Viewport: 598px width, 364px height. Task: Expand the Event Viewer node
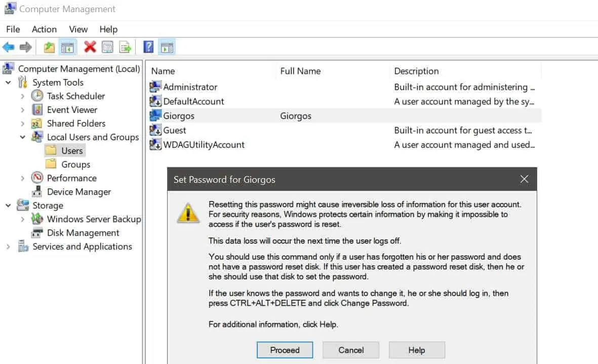coord(22,110)
